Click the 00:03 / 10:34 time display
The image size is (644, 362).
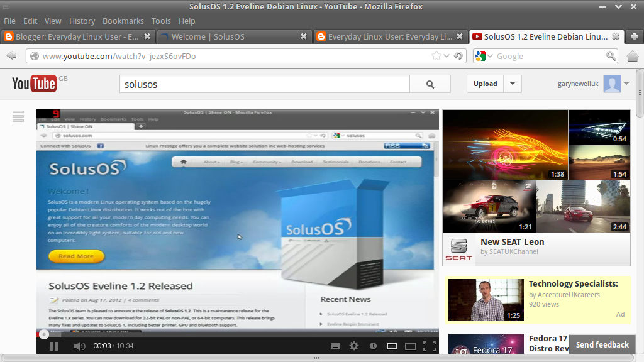(113, 346)
